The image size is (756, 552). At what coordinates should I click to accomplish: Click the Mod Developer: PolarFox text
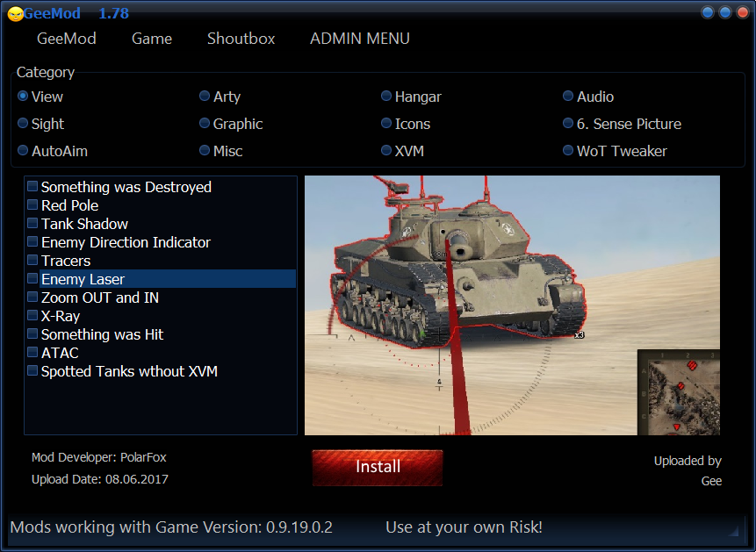click(x=99, y=457)
